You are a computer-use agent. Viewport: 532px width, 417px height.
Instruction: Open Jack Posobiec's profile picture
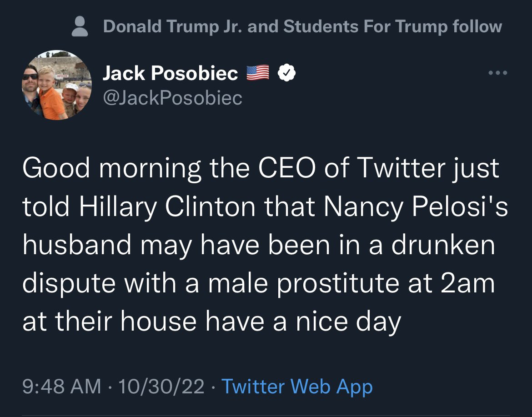(x=57, y=85)
